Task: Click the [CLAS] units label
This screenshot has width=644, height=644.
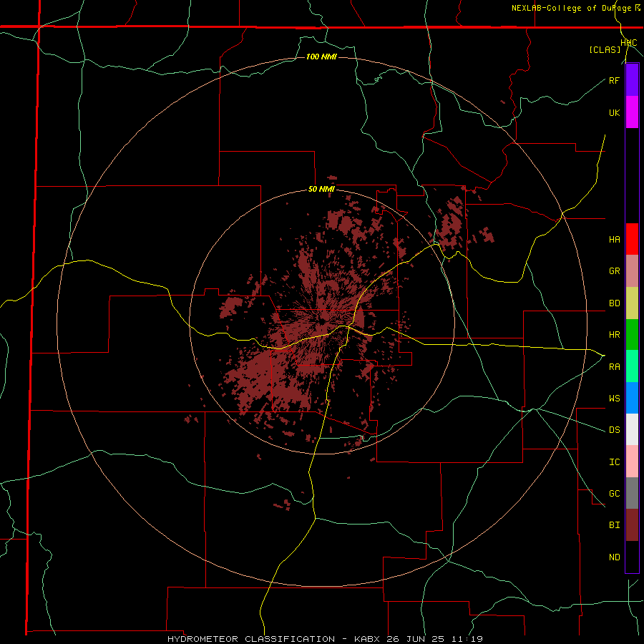Action: [x=605, y=50]
